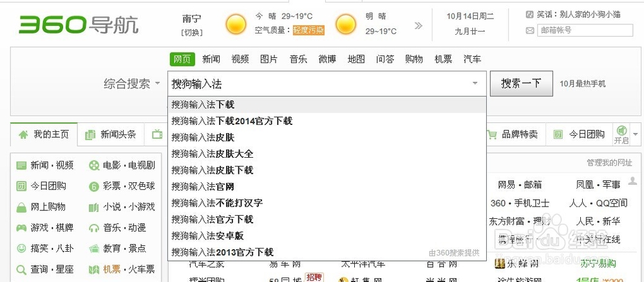The width and height of the screenshot is (644, 282).
Task: Click the mail envelope icon
Action: click(530, 30)
